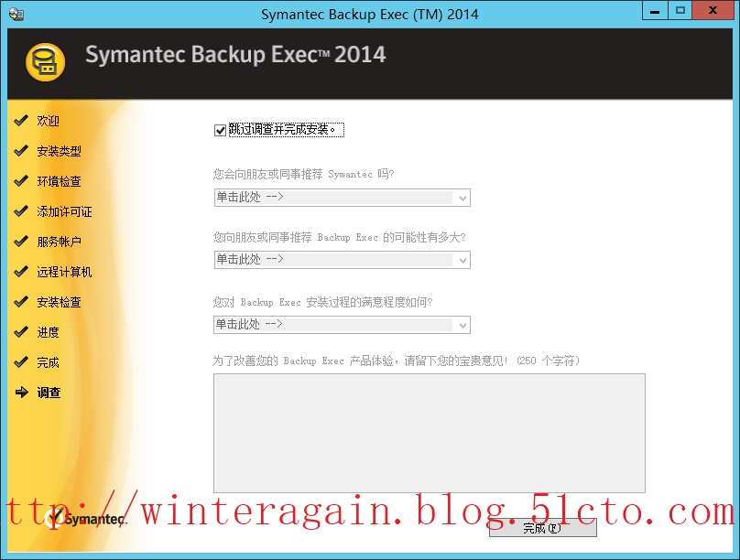Click the checkmark icon beside 安装类型

click(21, 151)
